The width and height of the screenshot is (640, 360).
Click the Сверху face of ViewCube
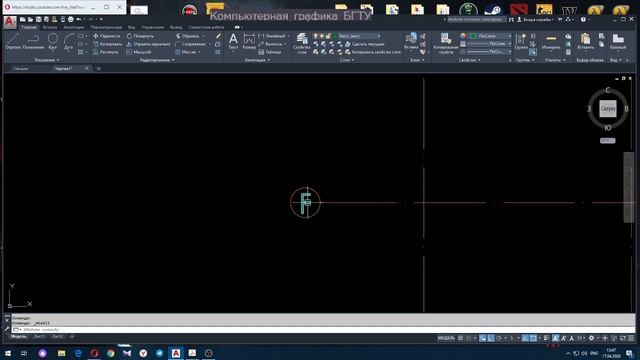608,109
